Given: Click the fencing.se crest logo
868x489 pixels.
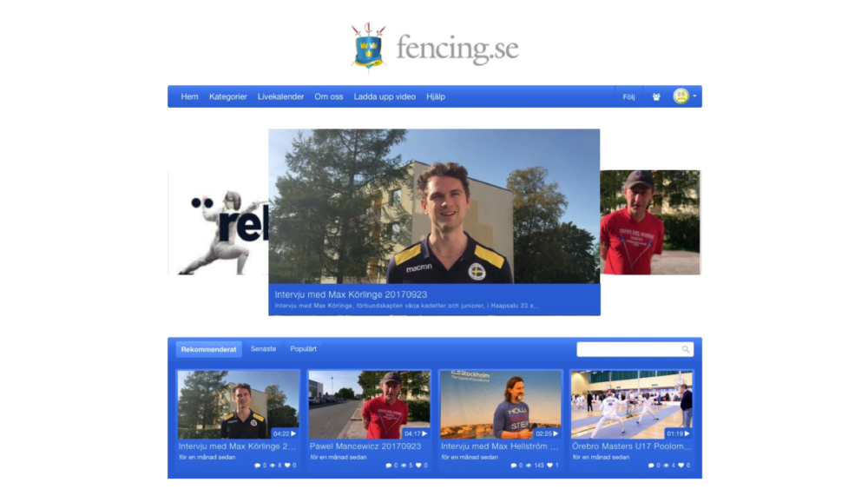Looking at the screenshot, I should click(x=368, y=48).
